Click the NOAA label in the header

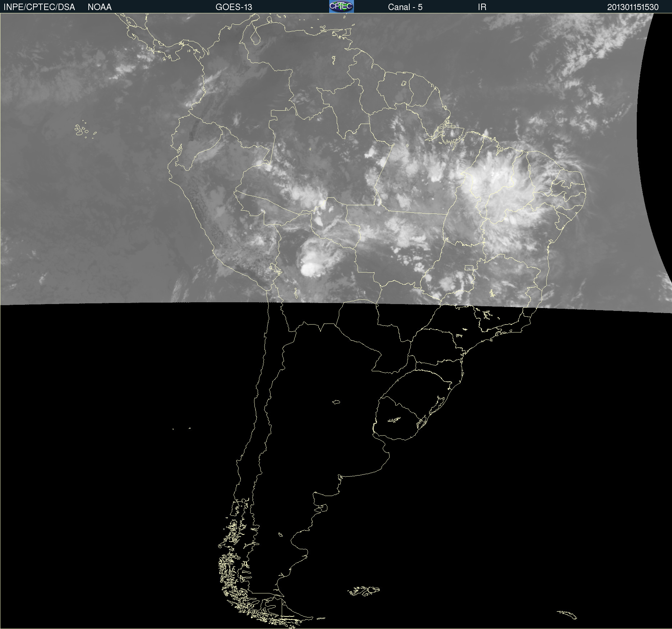100,7
